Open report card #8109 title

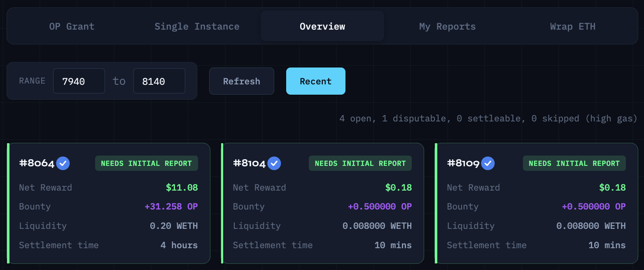coord(463,163)
